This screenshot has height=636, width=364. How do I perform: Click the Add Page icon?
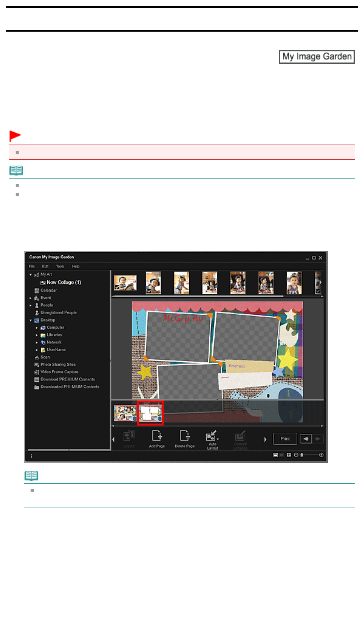[x=157, y=436]
